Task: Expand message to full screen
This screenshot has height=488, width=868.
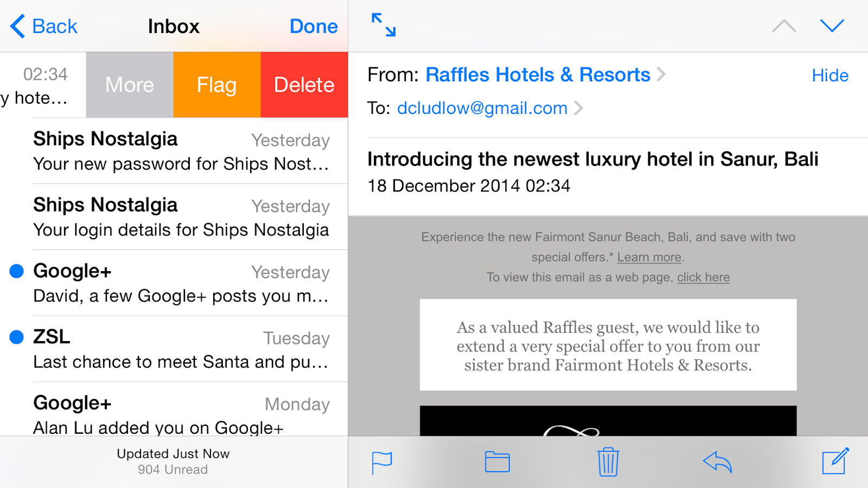Action: [x=384, y=25]
